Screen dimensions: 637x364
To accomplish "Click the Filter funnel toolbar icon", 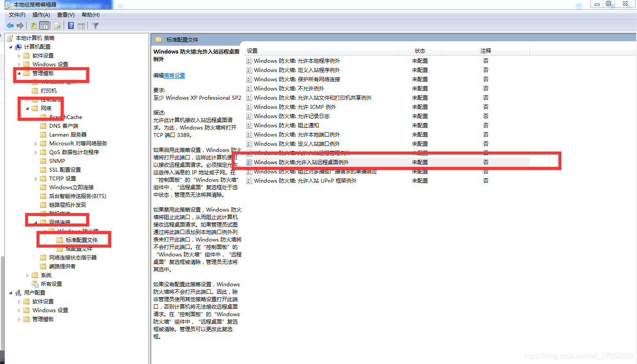I will tap(95, 26).
